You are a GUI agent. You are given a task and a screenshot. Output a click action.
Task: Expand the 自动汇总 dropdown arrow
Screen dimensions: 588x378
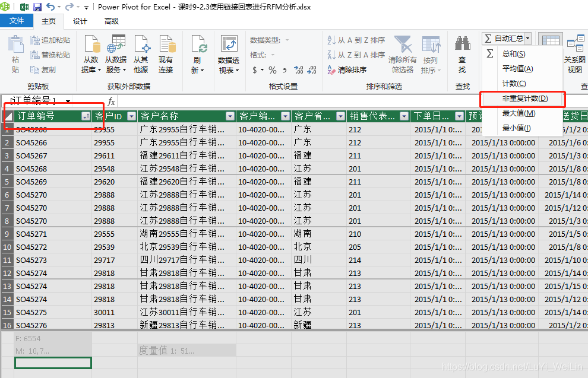pos(527,38)
